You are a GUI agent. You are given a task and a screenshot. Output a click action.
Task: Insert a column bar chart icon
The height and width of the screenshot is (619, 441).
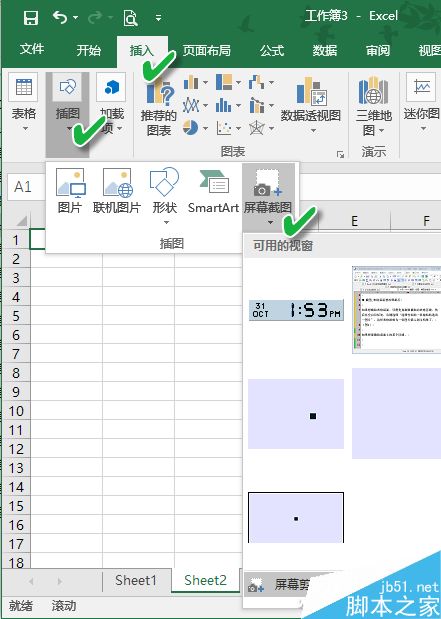(x=191, y=83)
